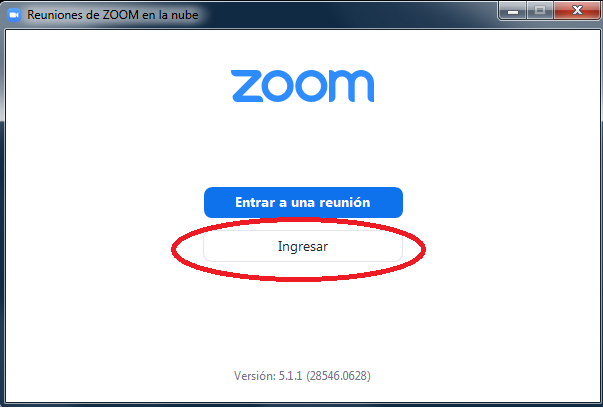Minimize the Zoom window

pyautogui.click(x=513, y=10)
